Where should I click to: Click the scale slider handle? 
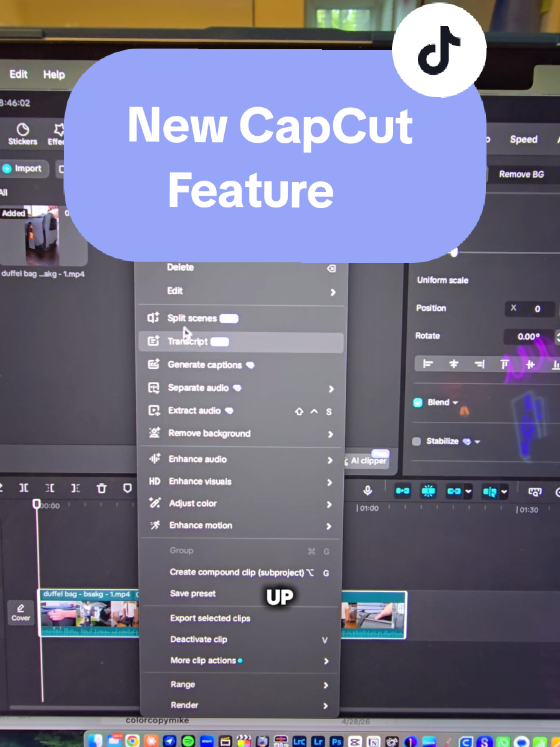[454, 252]
